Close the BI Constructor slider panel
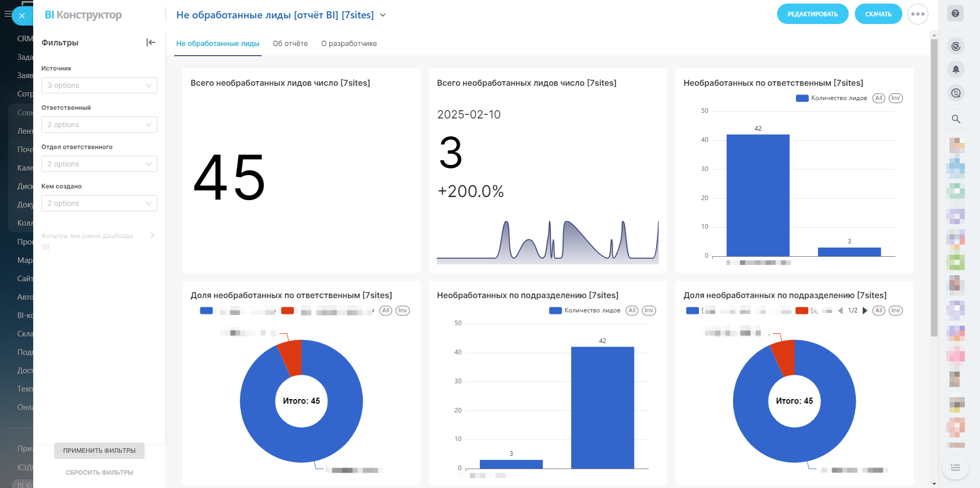980x488 pixels. 21,16
